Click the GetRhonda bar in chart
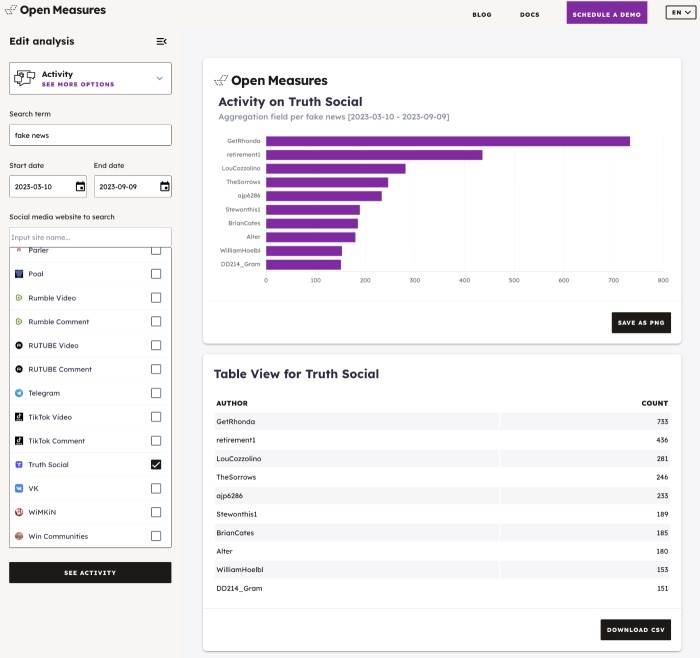 click(x=448, y=141)
